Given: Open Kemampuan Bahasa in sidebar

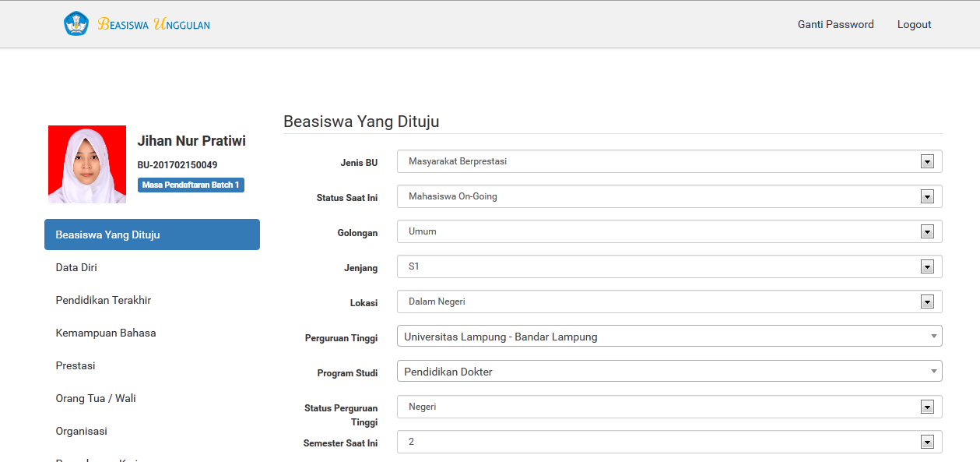Looking at the screenshot, I should (x=152, y=333).
